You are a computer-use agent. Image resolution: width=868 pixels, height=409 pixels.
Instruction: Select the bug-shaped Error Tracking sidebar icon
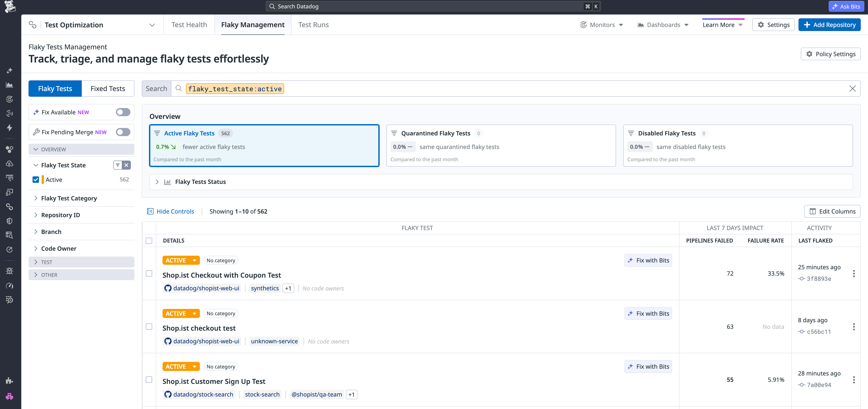10,271
